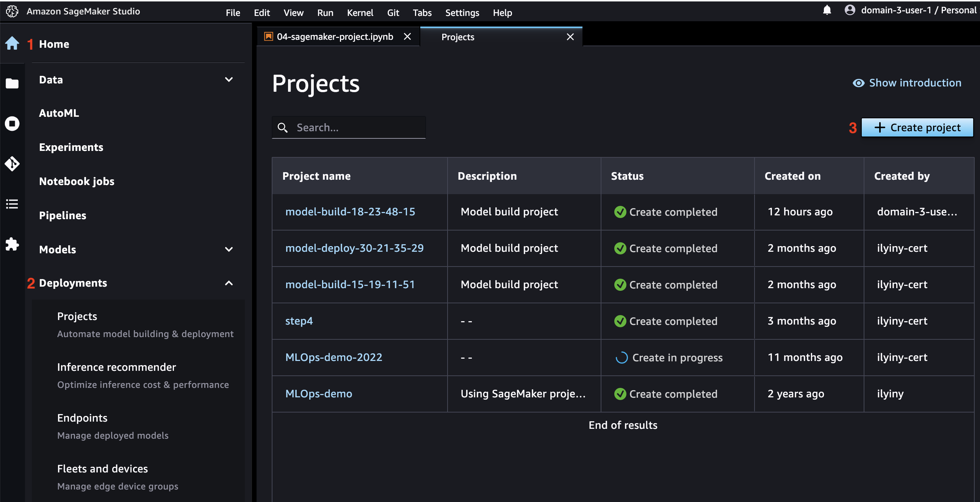Click the search magnifier icon
The image size is (980, 502).
pos(282,127)
